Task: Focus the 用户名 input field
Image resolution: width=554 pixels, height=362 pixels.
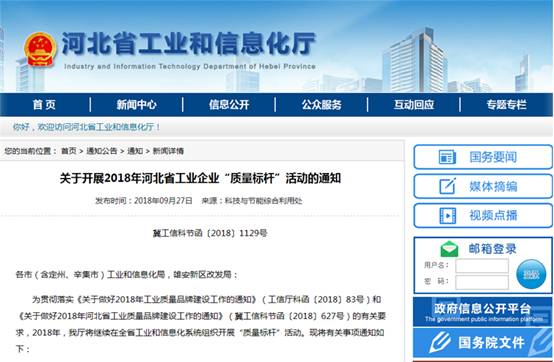Action: pos(482,266)
